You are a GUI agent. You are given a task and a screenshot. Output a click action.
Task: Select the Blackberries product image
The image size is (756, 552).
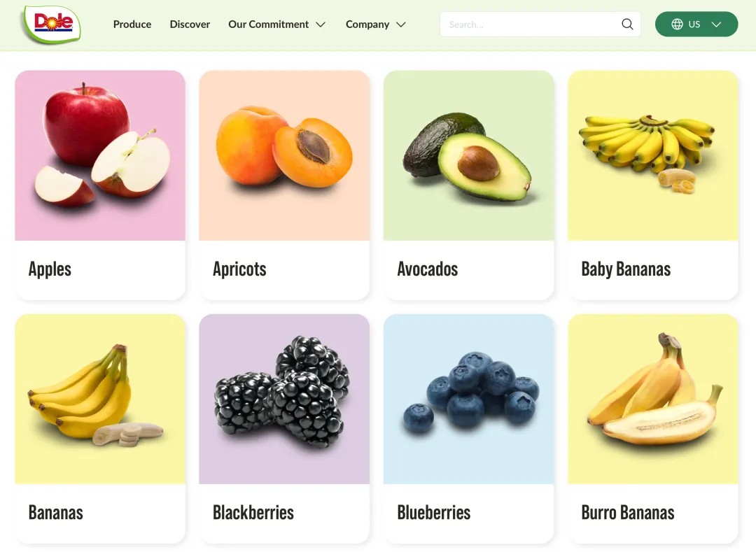(x=284, y=399)
